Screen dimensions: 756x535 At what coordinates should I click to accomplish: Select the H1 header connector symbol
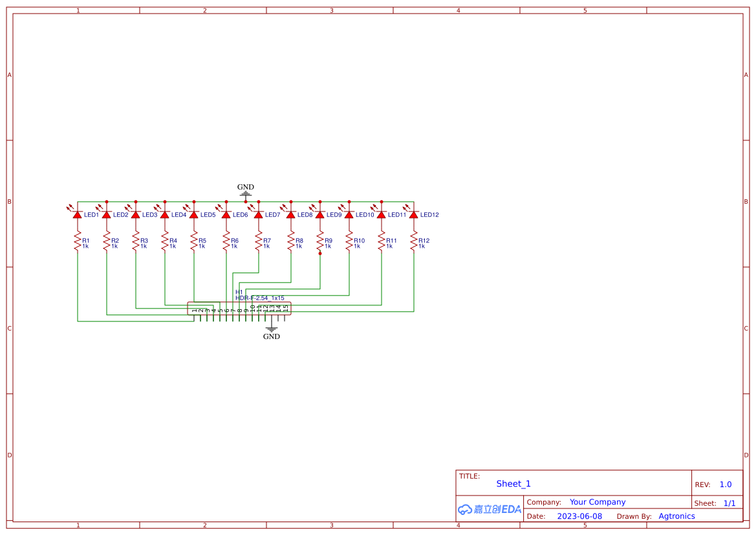(x=239, y=308)
